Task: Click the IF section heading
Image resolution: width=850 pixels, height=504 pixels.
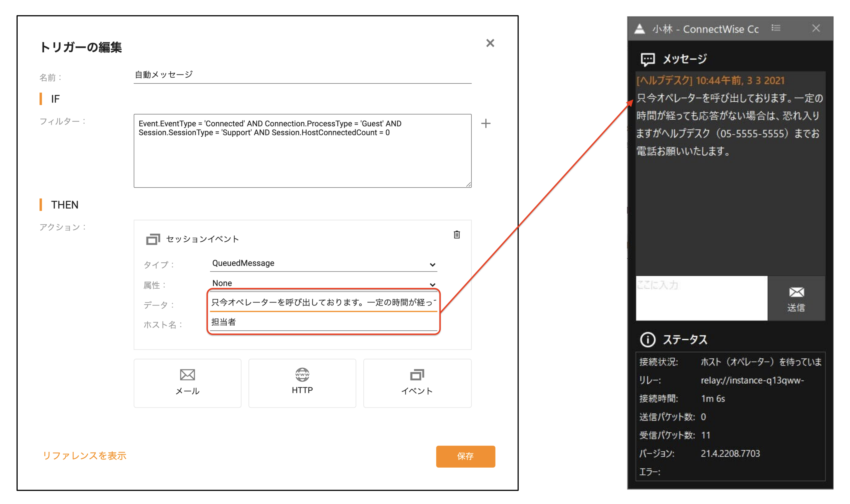Action: point(55,99)
